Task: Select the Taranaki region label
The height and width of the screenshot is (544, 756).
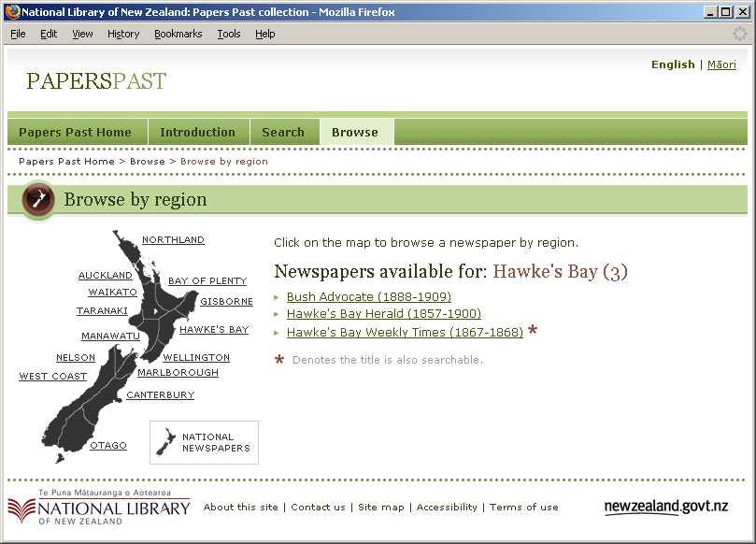Action: click(x=102, y=310)
